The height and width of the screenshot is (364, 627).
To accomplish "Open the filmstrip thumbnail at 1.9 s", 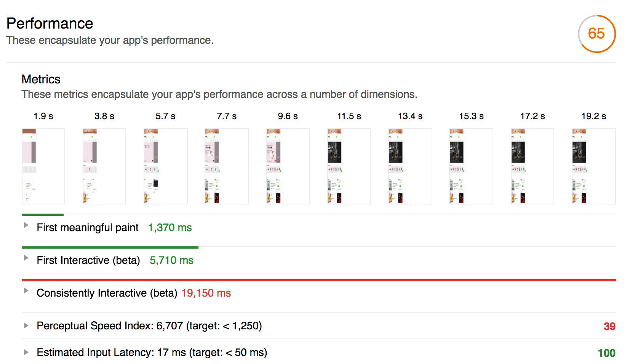I will coord(43,166).
